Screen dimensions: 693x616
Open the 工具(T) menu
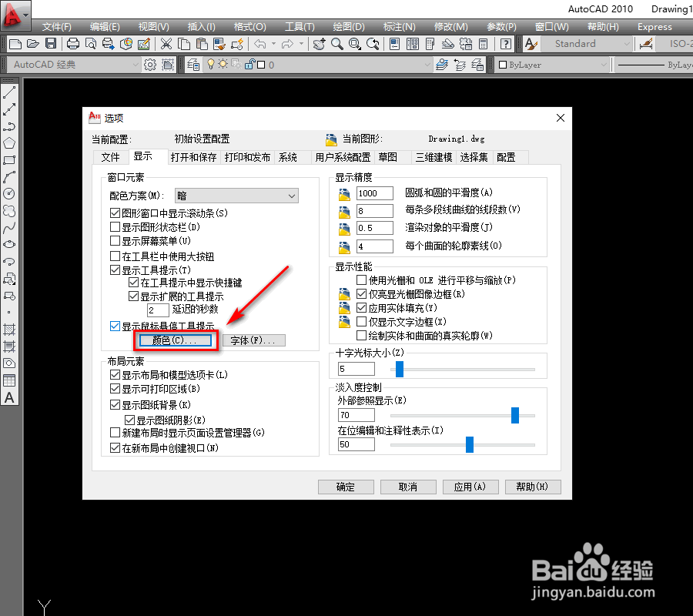pos(300,25)
